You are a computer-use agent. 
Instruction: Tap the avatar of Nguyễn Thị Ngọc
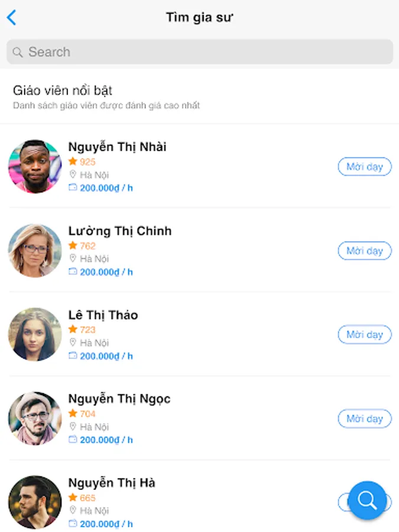click(35, 419)
